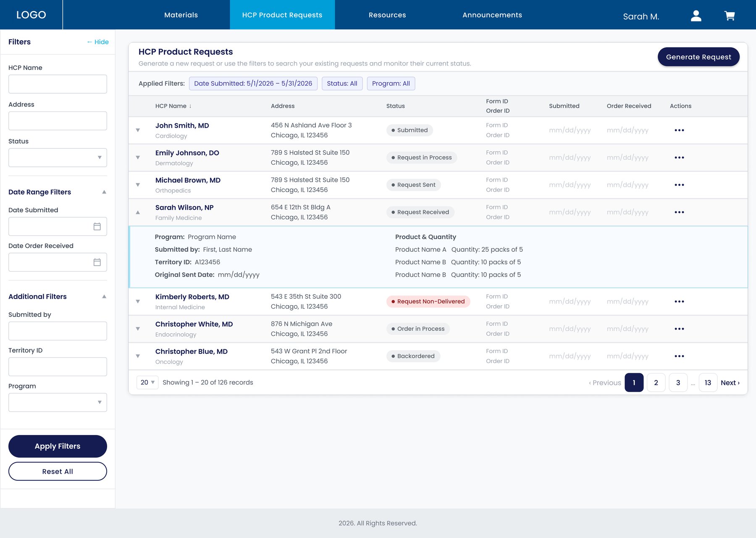Click the Territory ID input field
756x538 pixels.
(58, 367)
